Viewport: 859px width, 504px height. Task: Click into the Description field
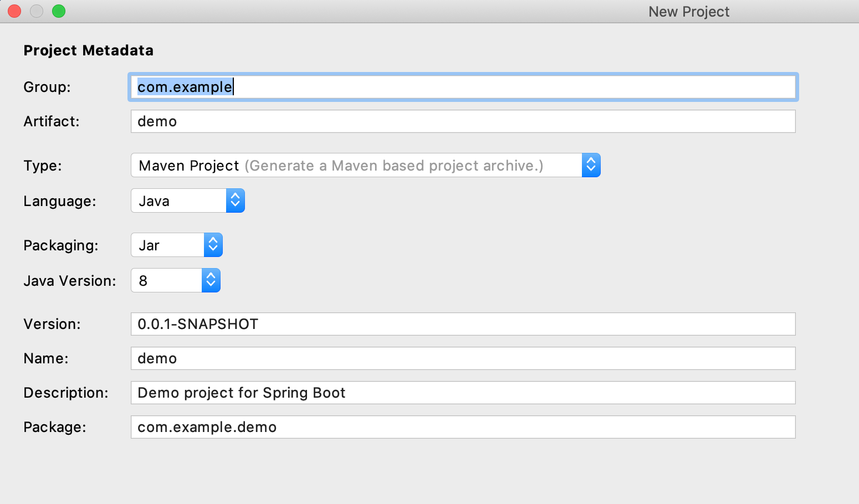463,393
